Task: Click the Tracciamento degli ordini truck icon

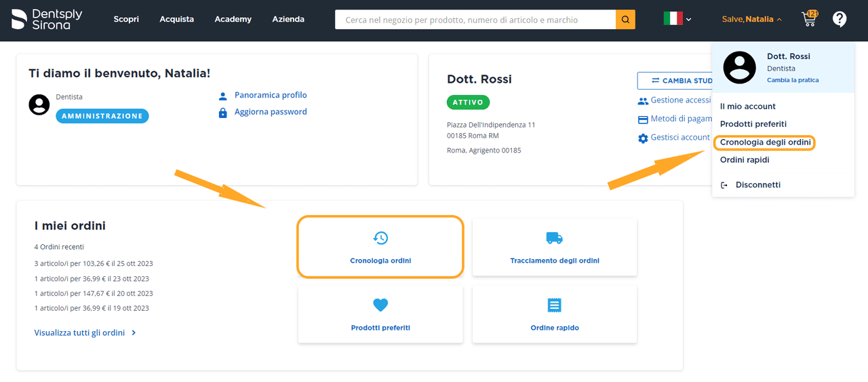Action: click(x=554, y=237)
